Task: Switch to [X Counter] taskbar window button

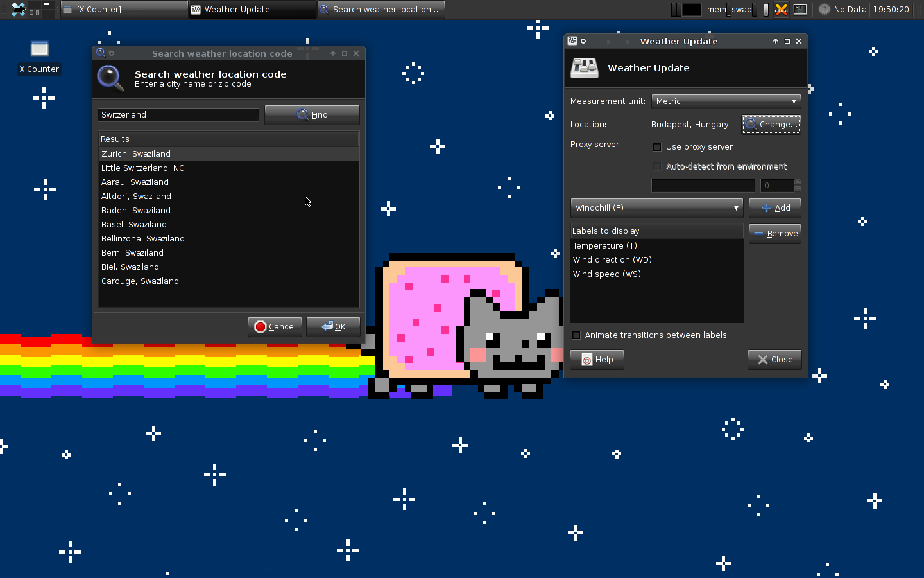Action: [x=124, y=9]
